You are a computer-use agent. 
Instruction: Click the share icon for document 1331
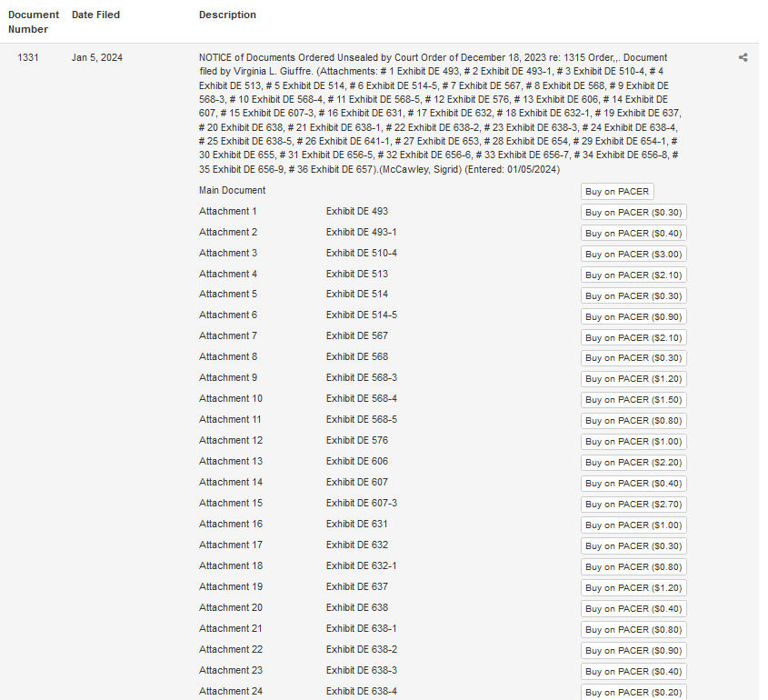[x=743, y=57]
